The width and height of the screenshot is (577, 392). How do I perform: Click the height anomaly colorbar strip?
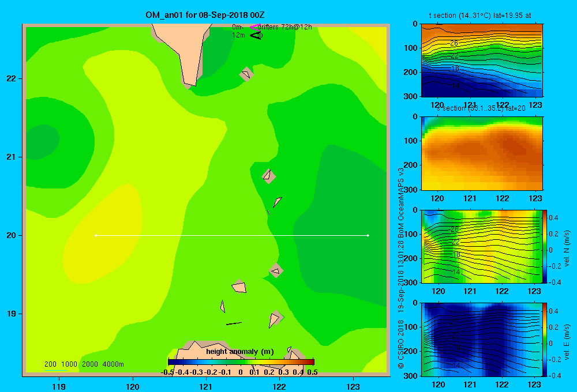point(241,362)
